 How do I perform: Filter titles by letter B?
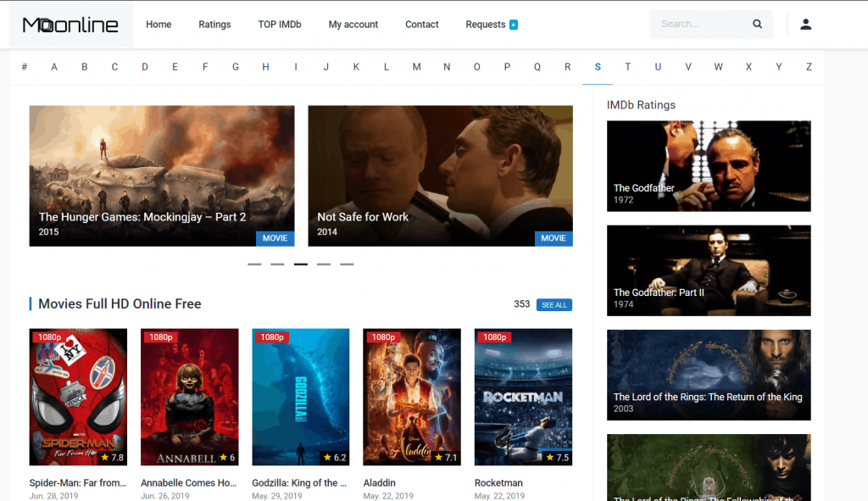coord(85,67)
